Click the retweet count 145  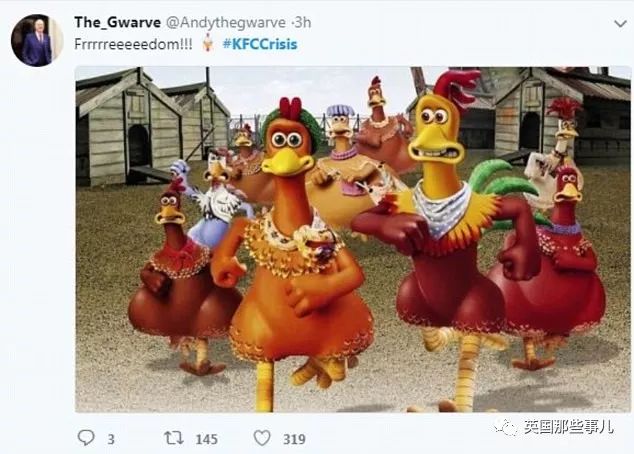pos(207,439)
